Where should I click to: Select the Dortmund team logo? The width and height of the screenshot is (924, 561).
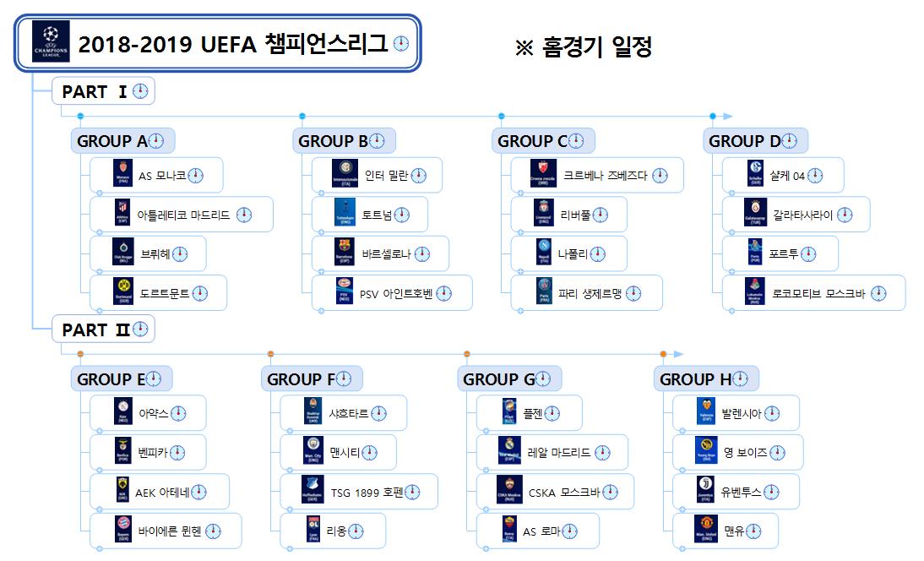point(125,293)
